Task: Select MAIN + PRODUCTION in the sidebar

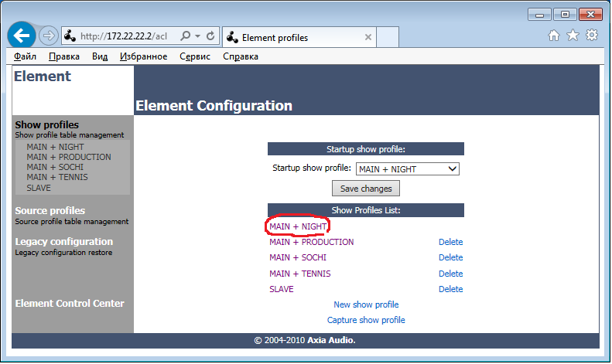Action: pos(69,157)
